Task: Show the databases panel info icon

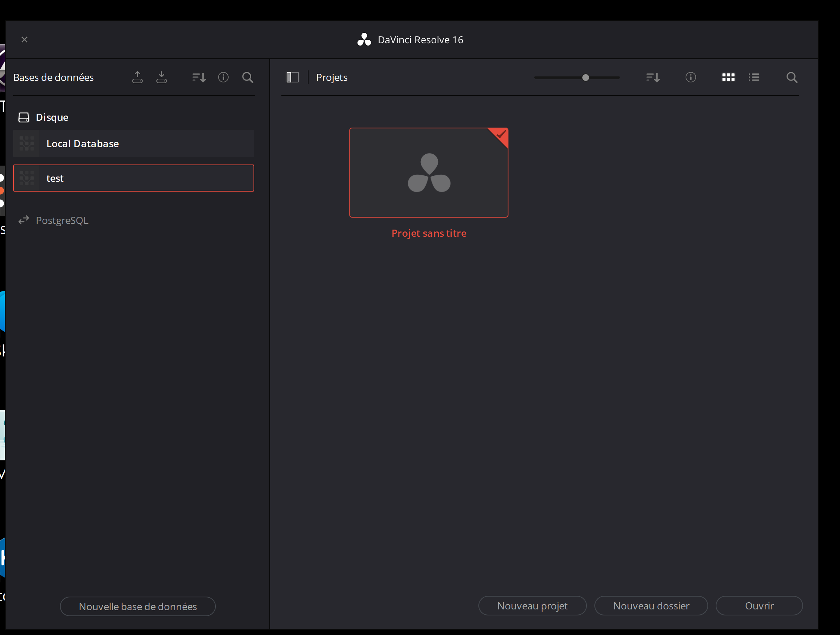Action: [223, 78]
